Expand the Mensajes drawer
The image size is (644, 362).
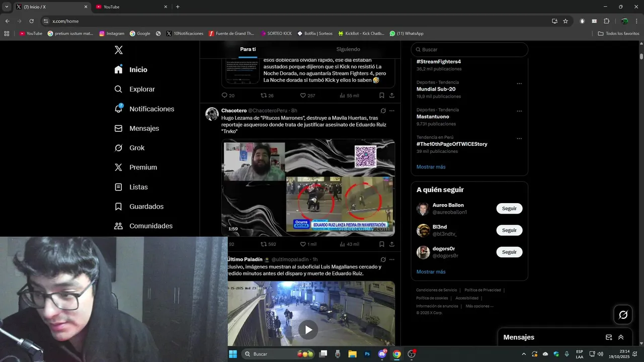click(621, 337)
